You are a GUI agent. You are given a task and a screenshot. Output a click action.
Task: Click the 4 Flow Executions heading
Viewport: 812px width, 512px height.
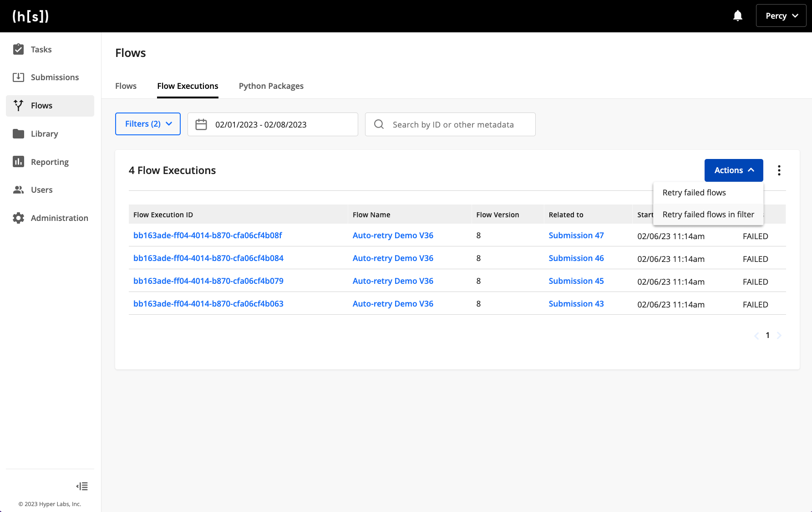pyautogui.click(x=172, y=170)
